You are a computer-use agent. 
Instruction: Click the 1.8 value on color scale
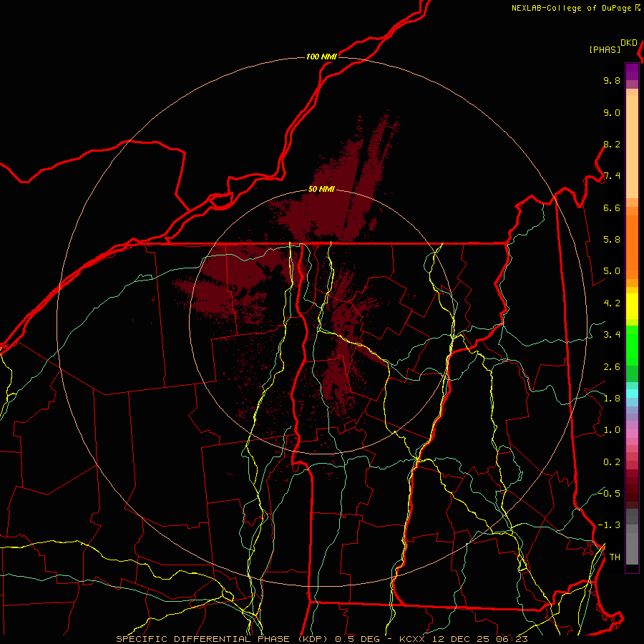(x=612, y=399)
